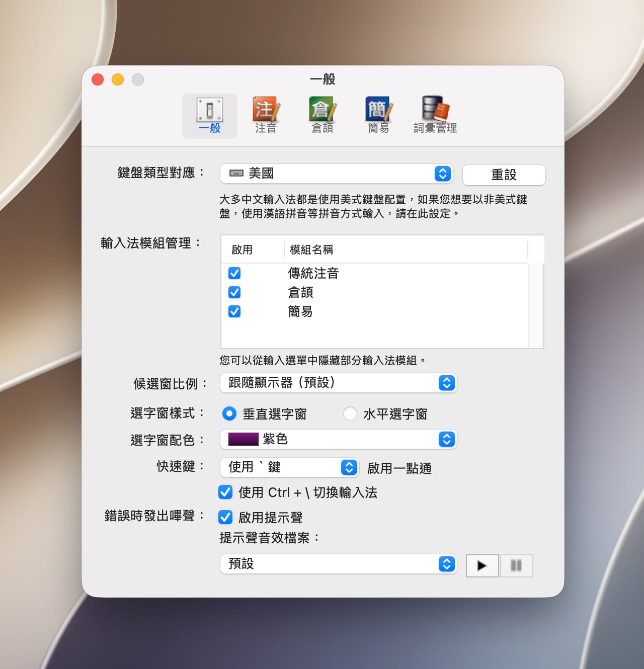Open the 倉頡 Cangjie preferences tab
Screen dimensions: 644x669
click(323, 116)
